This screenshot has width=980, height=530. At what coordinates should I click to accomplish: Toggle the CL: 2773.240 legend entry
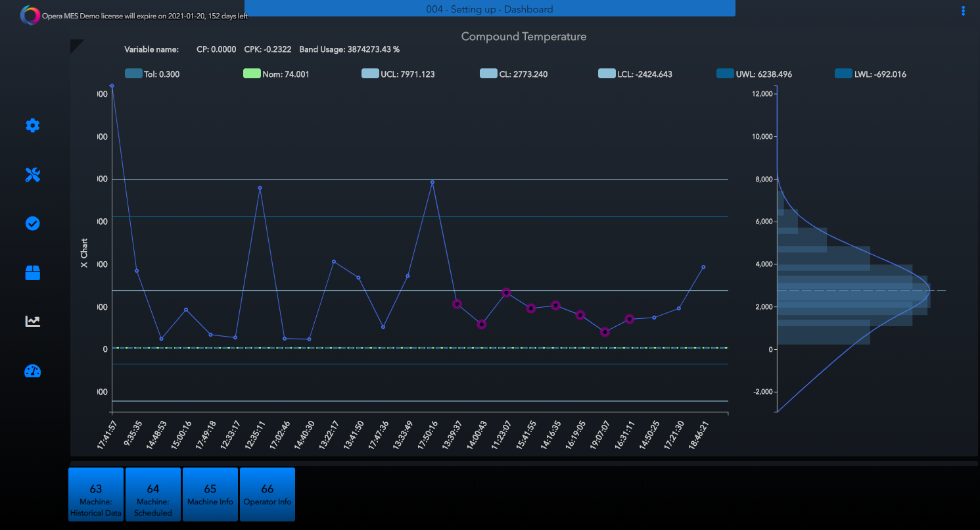pyautogui.click(x=513, y=74)
